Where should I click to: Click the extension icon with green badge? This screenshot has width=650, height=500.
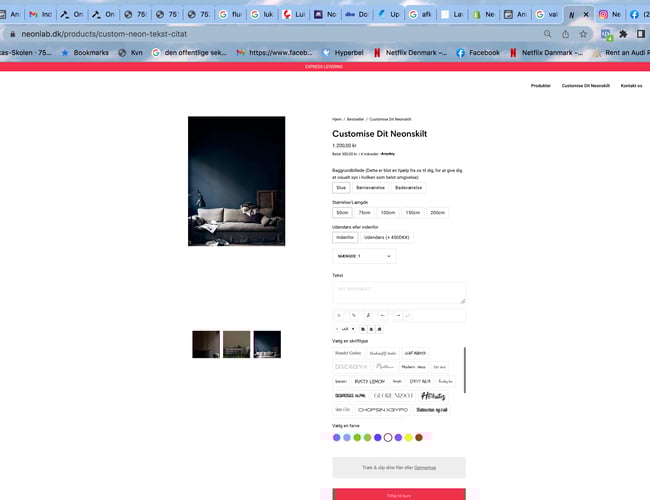click(x=606, y=35)
